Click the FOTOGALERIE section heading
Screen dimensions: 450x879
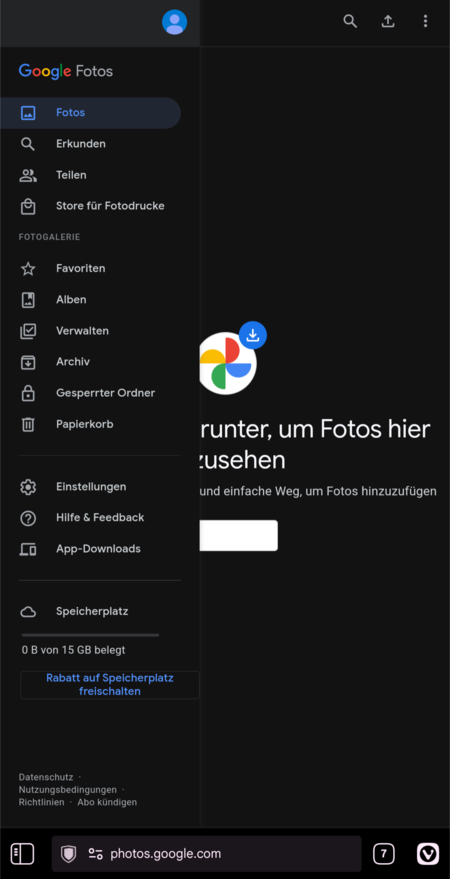click(x=49, y=237)
